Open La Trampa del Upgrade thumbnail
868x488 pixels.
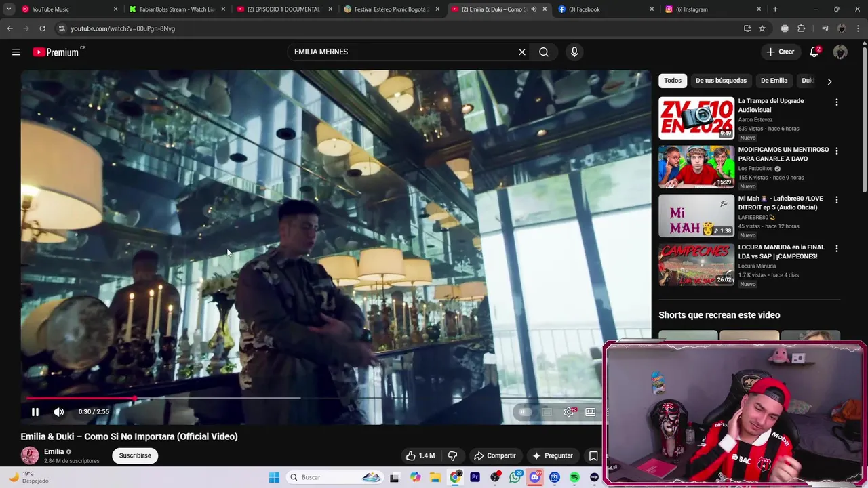696,118
